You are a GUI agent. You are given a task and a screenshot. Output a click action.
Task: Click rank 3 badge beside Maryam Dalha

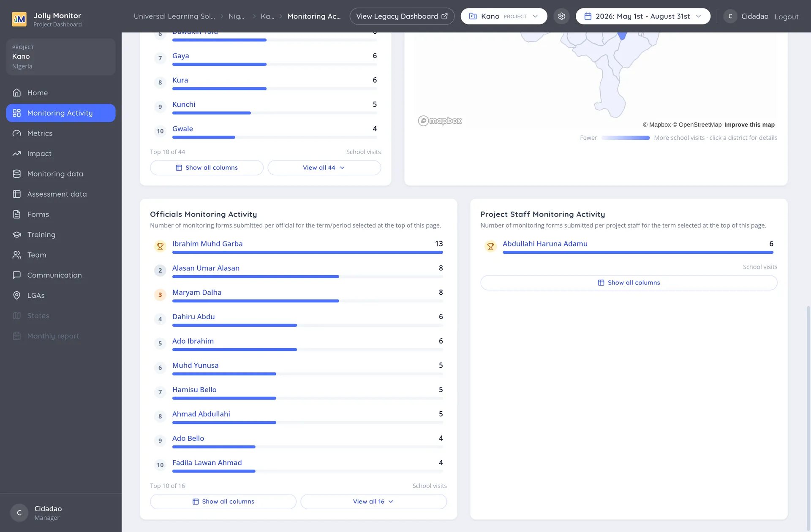(x=160, y=295)
